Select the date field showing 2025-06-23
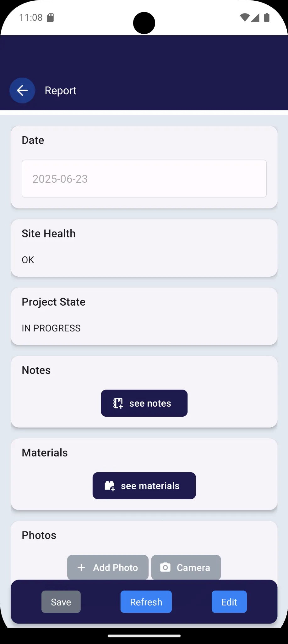Screen dimensions: 288x644 [x=144, y=179]
